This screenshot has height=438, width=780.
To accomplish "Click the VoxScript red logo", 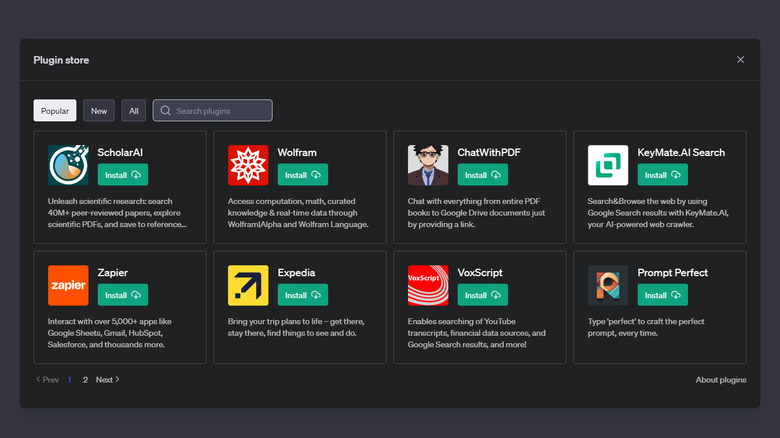I will click(x=428, y=285).
